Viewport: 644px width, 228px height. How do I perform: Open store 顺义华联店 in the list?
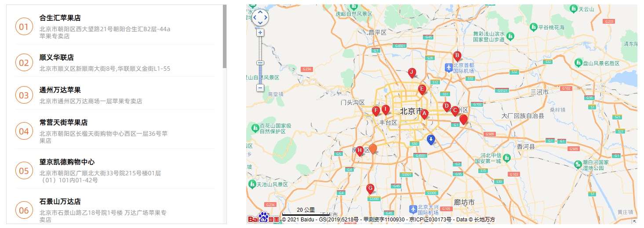point(56,58)
